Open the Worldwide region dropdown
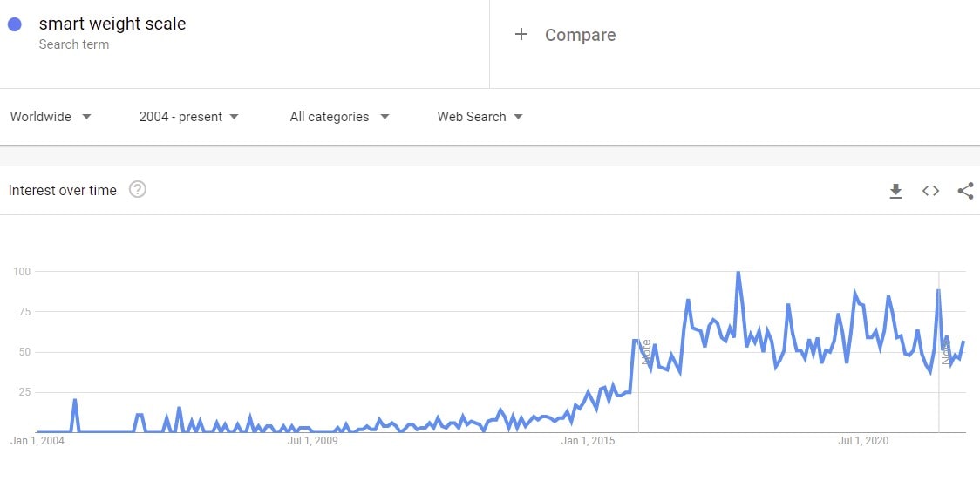Screen dimensions: 980x481 tap(51, 117)
